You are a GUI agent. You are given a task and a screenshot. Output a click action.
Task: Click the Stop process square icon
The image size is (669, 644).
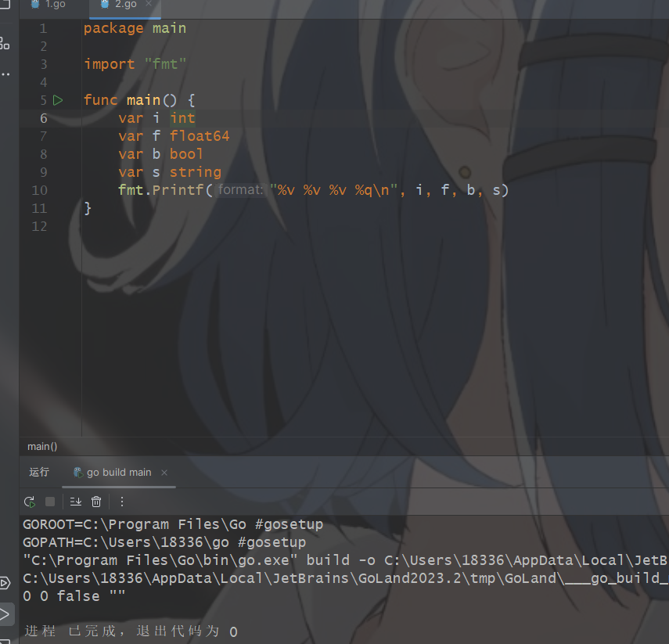[x=50, y=502]
